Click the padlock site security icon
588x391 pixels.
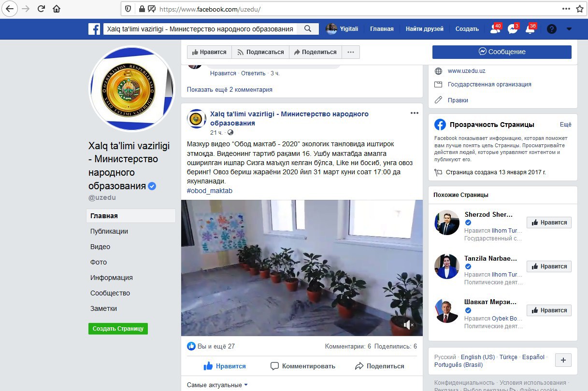[x=142, y=9]
